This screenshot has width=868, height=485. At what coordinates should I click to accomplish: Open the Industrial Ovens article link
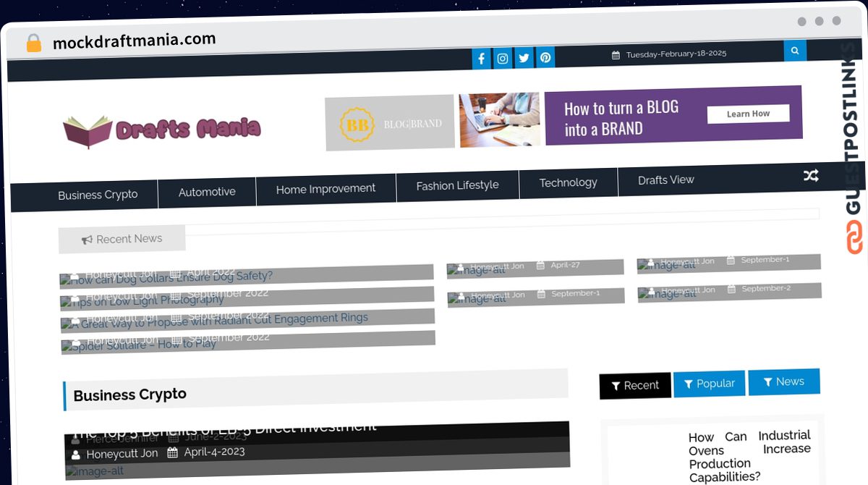point(749,456)
